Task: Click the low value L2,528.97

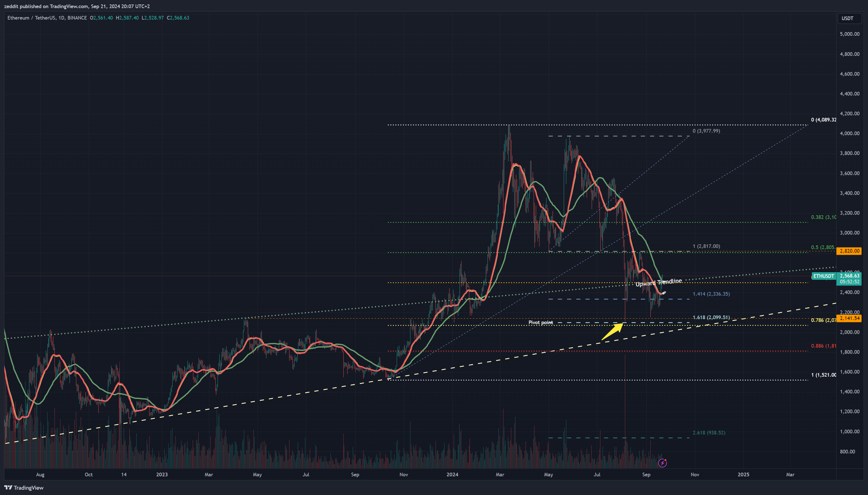Action: 153,18
